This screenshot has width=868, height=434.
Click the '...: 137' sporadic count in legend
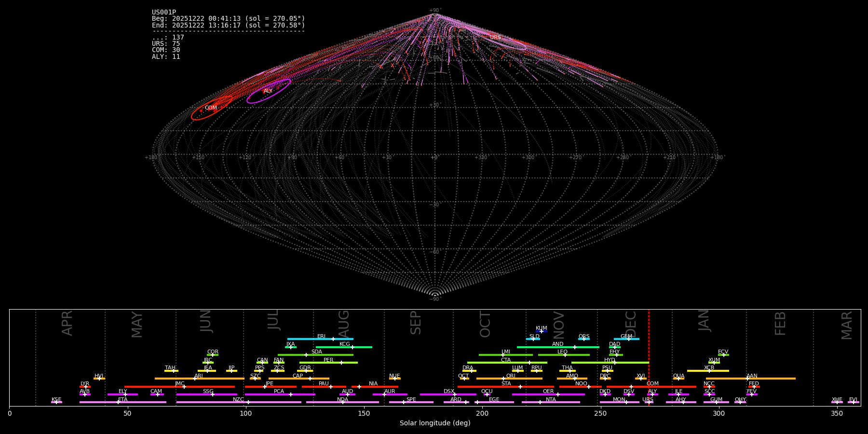pyautogui.click(x=168, y=37)
